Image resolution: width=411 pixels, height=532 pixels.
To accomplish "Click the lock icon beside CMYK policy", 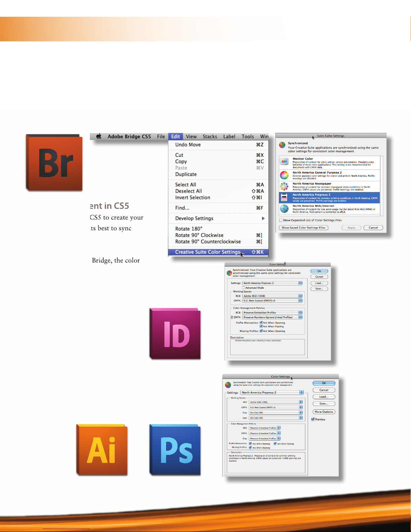I will 232,317.
